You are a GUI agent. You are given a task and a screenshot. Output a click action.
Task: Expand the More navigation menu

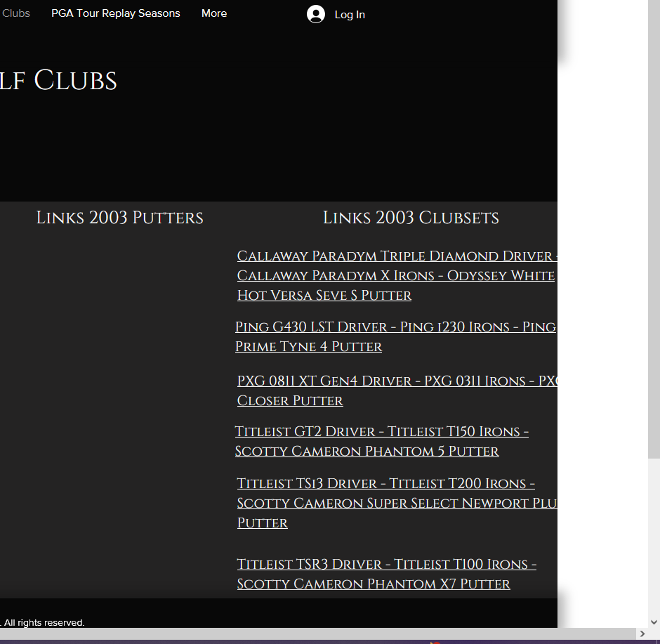213,13
